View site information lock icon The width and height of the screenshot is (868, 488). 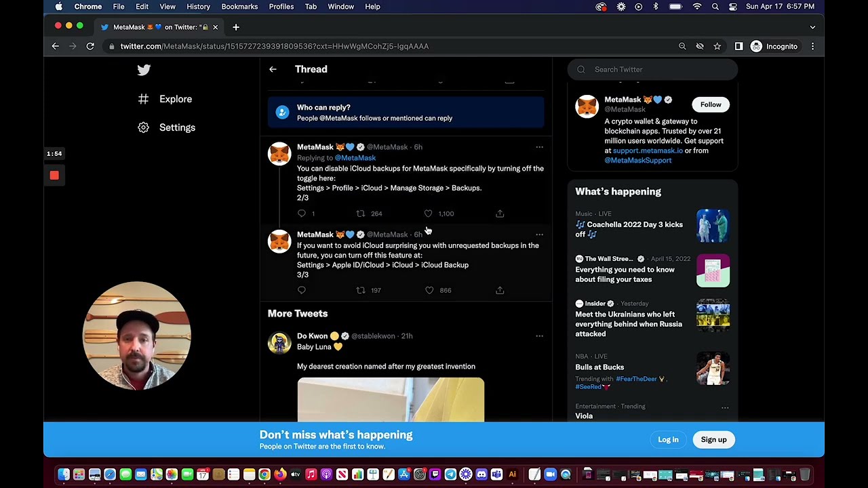pyautogui.click(x=111, y=46)
